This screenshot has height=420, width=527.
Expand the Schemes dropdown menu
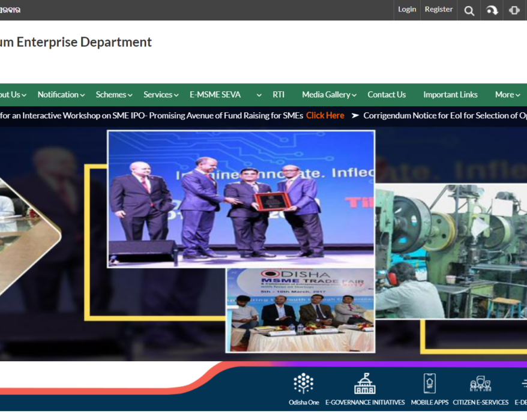(114, 95)
